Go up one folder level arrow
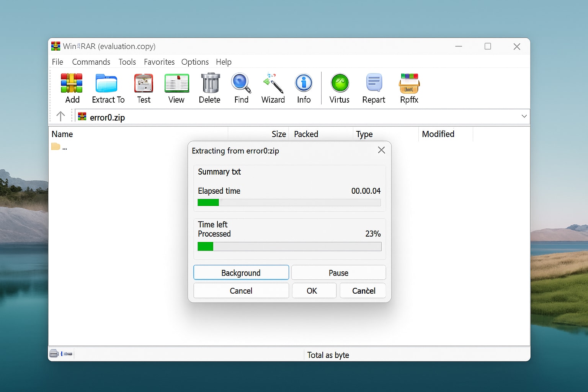The width and height of the screenshot is (588, 392). (x=60, y=116)
